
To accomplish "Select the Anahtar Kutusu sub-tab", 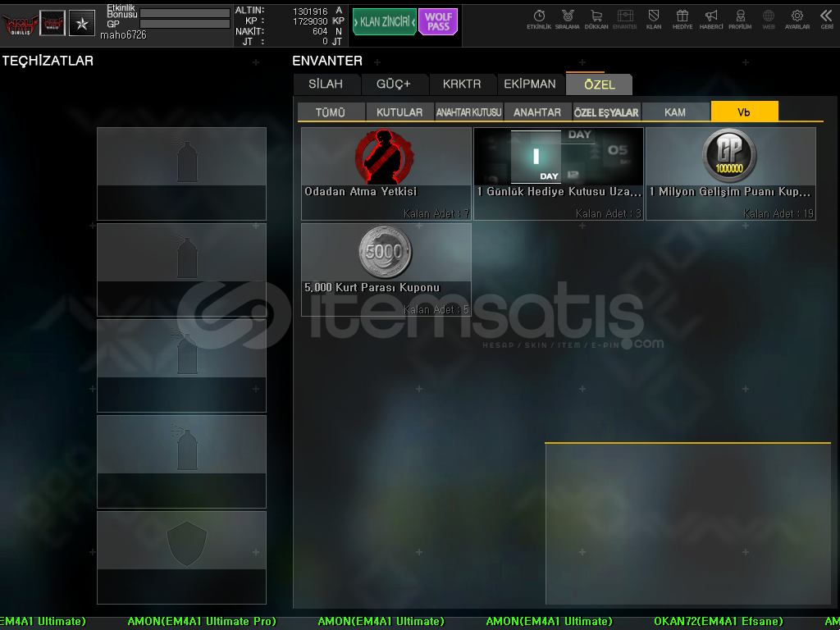I will (468, 112).
